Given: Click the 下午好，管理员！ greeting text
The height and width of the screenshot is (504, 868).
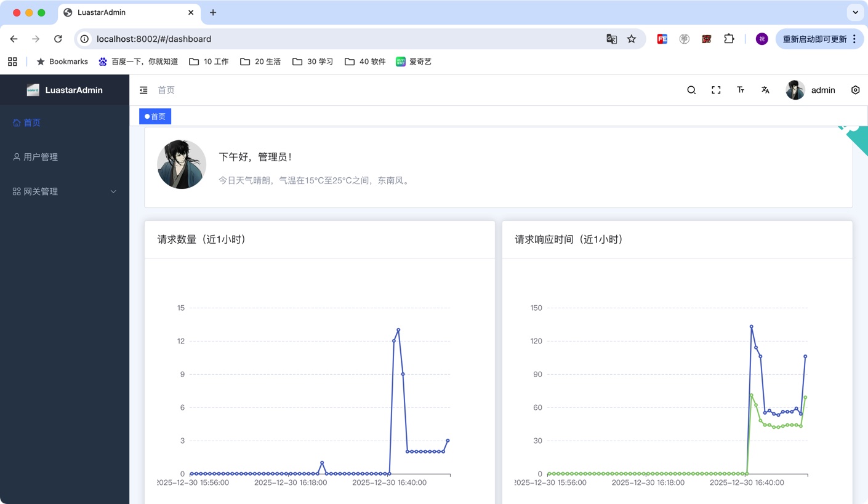Looking at the screenshot, I should click(x=255, y=157).
